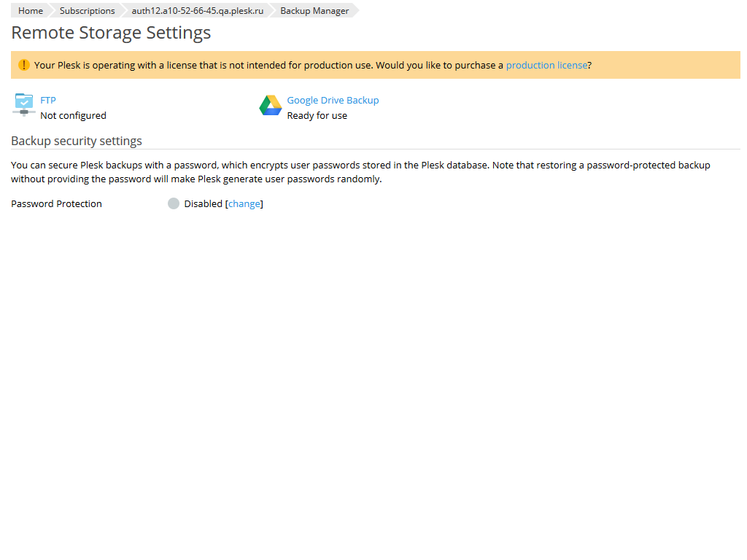Click the FTP text label
747x560 pixels.
point(47,100)
